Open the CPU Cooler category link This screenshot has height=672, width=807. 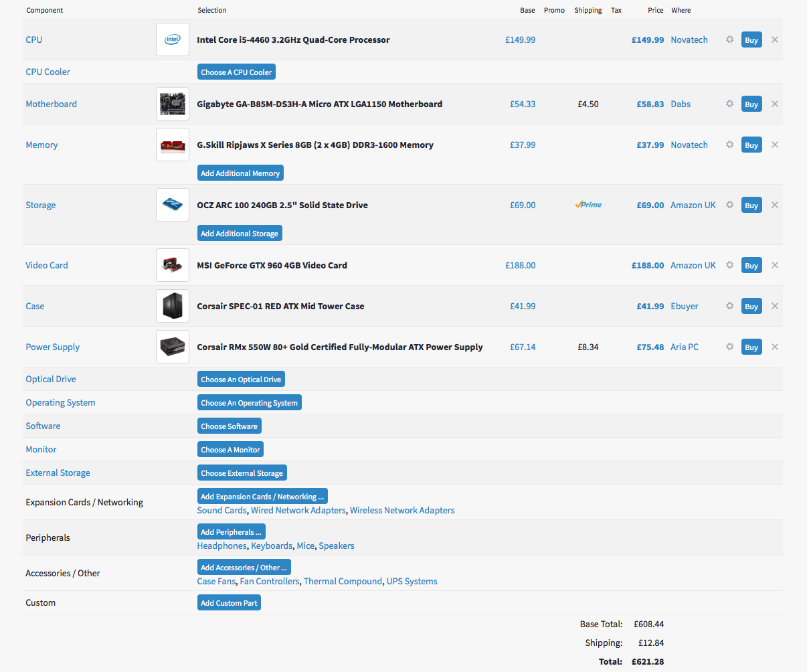click(x=48, y=72)
